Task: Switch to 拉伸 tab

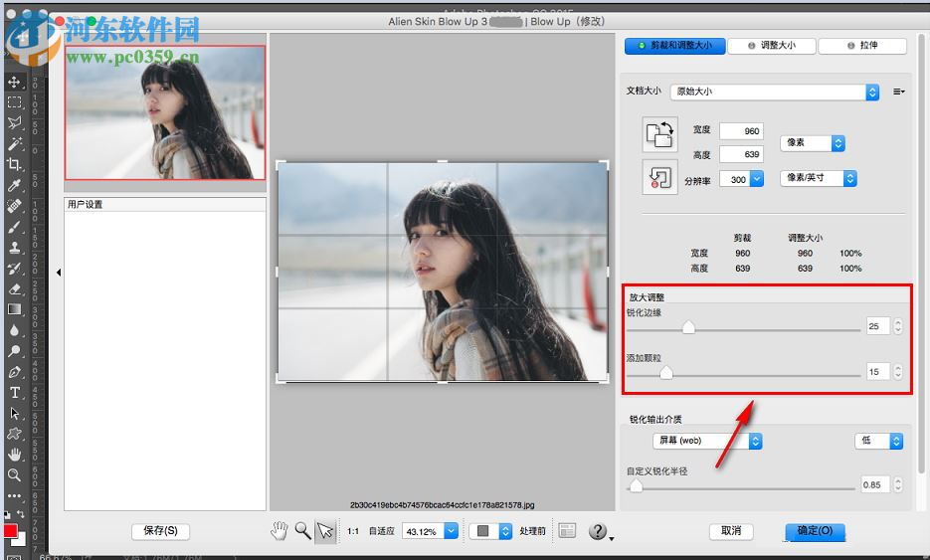Action: [x=862, y=45]
